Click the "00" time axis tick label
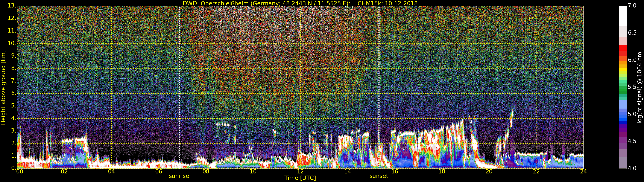The height and width of the screenshot is (182, 644). coord(20,172)
